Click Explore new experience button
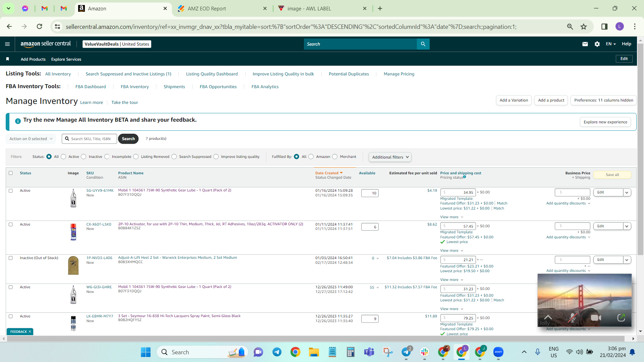 605,122
